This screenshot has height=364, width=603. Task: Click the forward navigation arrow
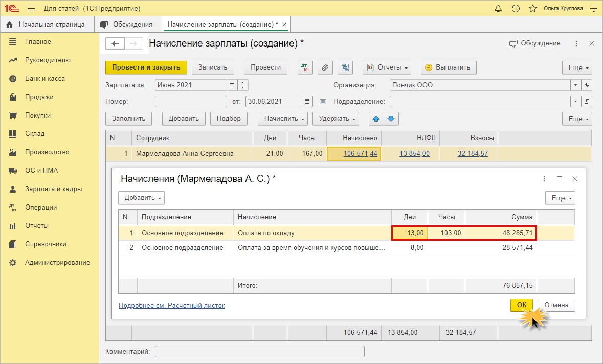pos(133,43)
